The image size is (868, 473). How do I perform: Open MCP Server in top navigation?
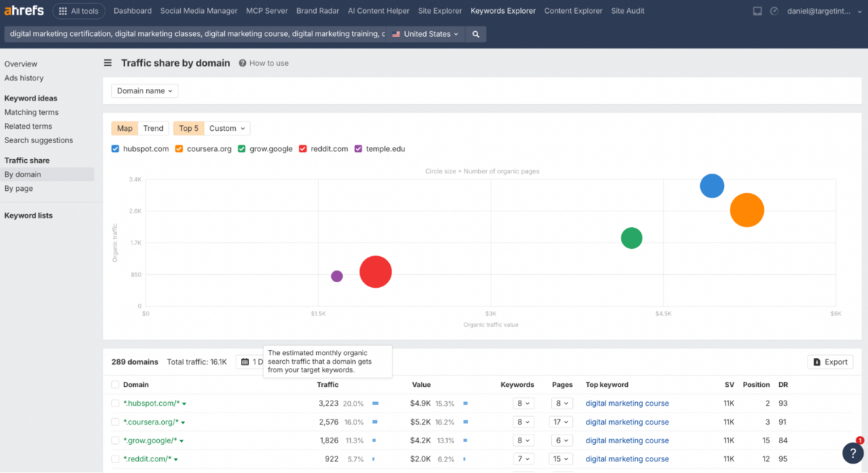(x=267, y=11)
